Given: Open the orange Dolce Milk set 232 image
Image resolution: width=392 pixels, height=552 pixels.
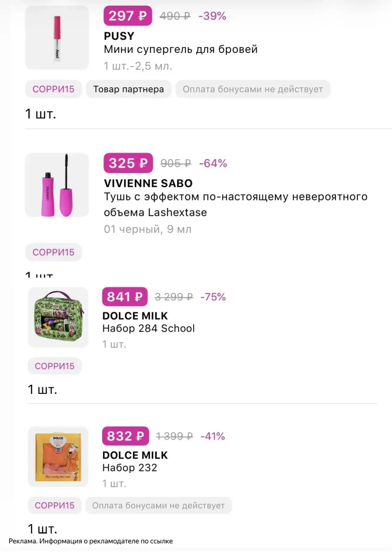Looking at the screenshot, I should click(x=58, y=456).
